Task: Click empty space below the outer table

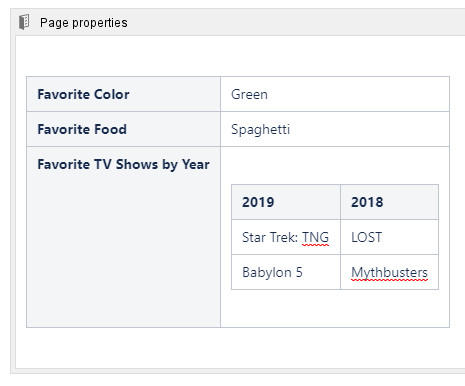Action: tap(240, 348)
